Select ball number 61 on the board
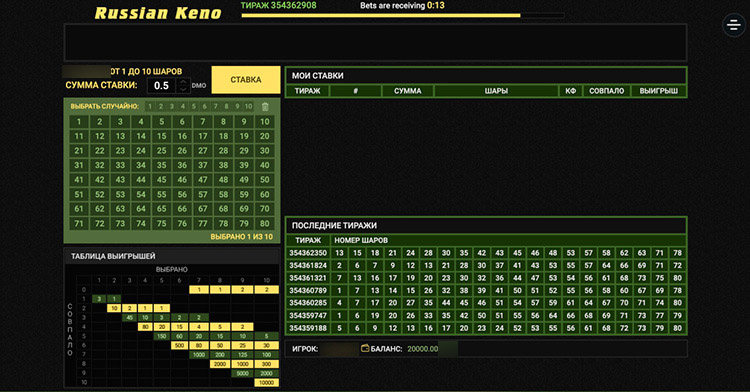 pyautogui.click(x=79, y=209)
